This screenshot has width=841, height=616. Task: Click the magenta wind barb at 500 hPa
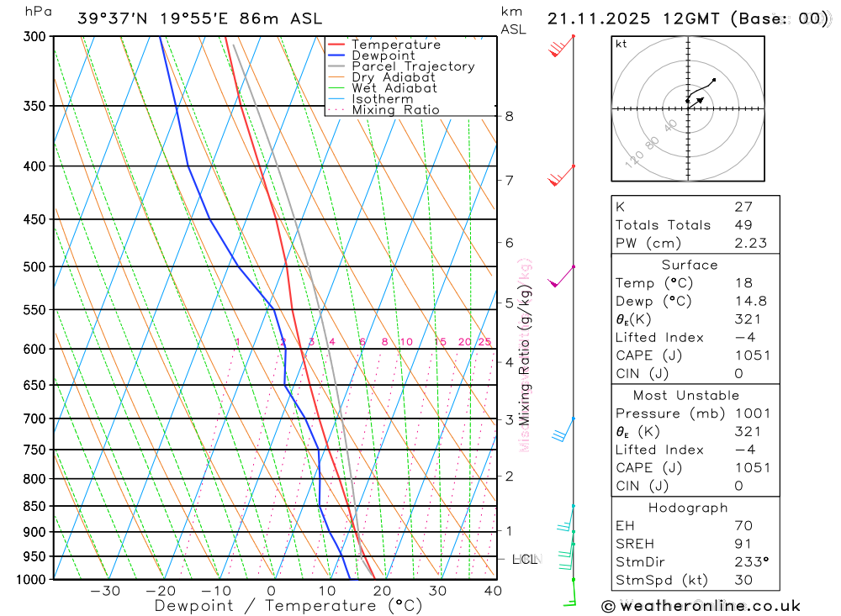pos(561,276)
